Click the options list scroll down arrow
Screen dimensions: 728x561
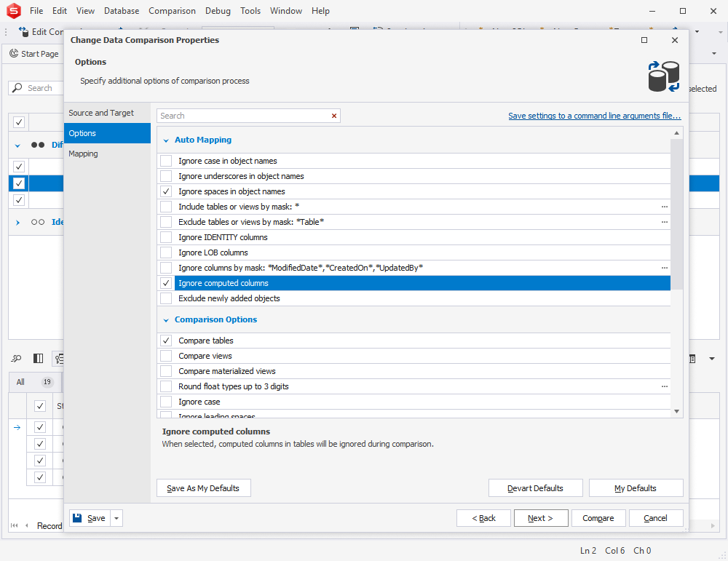[x=676, y=412]
